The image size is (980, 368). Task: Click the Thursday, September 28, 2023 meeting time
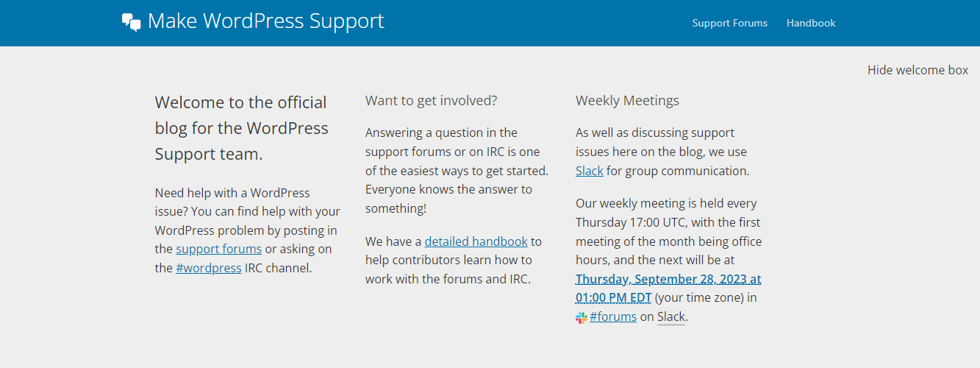pos(668,289)
